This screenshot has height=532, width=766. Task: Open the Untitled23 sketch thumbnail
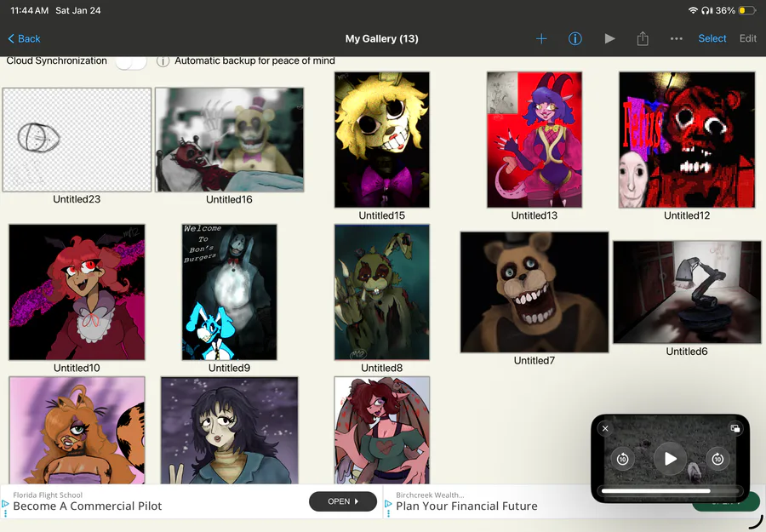point(77,140)
